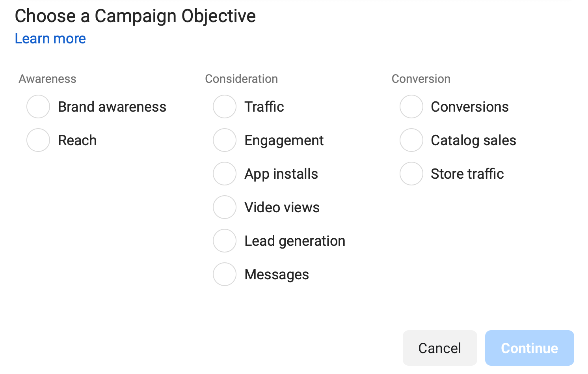Click the Store traffic label text
Screen dimensions: 588x374
(x=467, y=174)
